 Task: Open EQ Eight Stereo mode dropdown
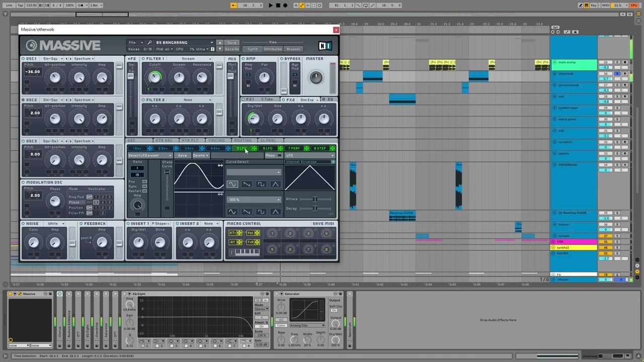[261, 309]
